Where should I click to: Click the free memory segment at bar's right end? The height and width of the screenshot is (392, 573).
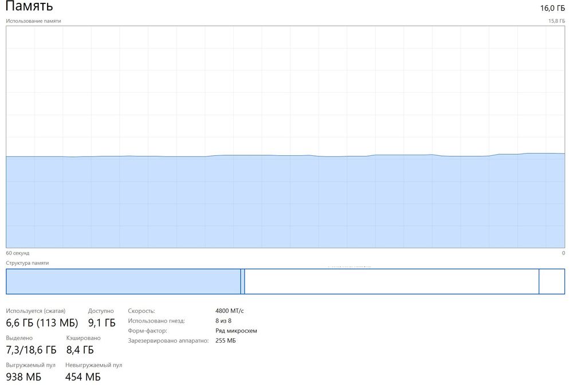[552, 281]
